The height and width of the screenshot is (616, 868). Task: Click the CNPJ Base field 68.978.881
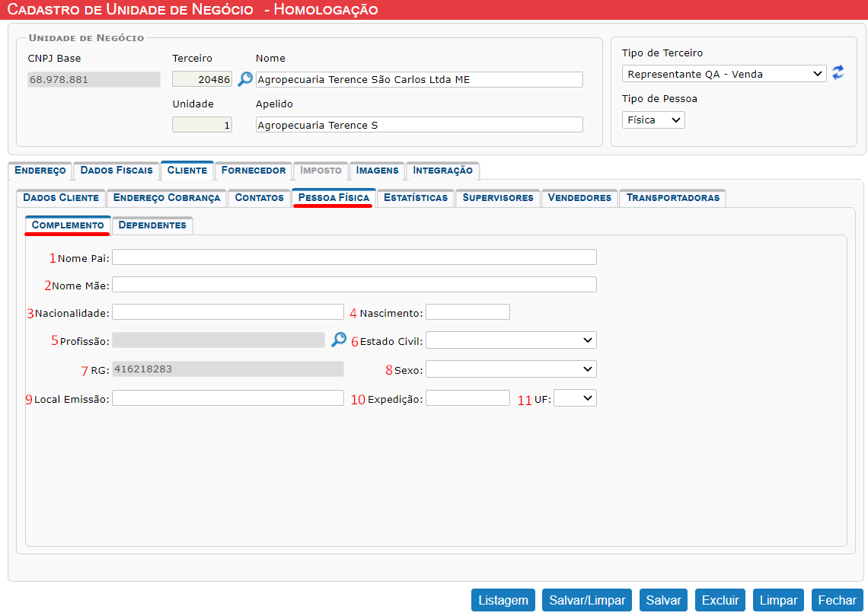(x=94, y=79)
